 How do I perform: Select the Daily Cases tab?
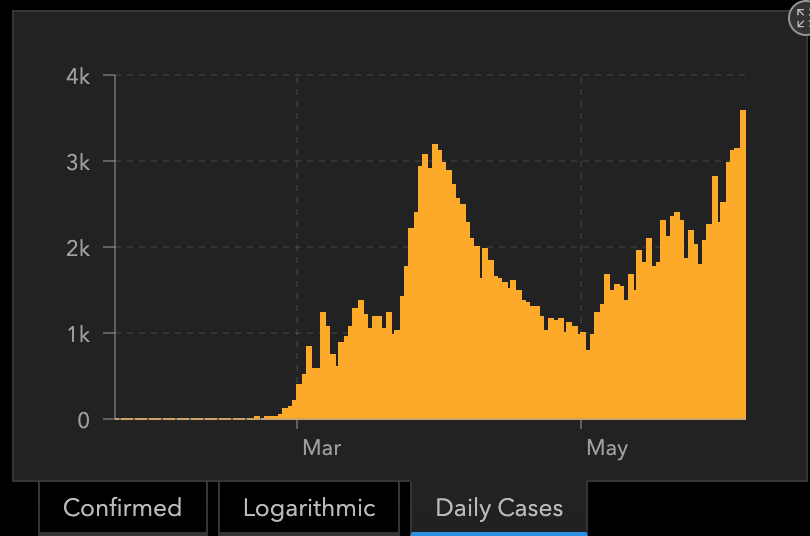tap(499, 508)
